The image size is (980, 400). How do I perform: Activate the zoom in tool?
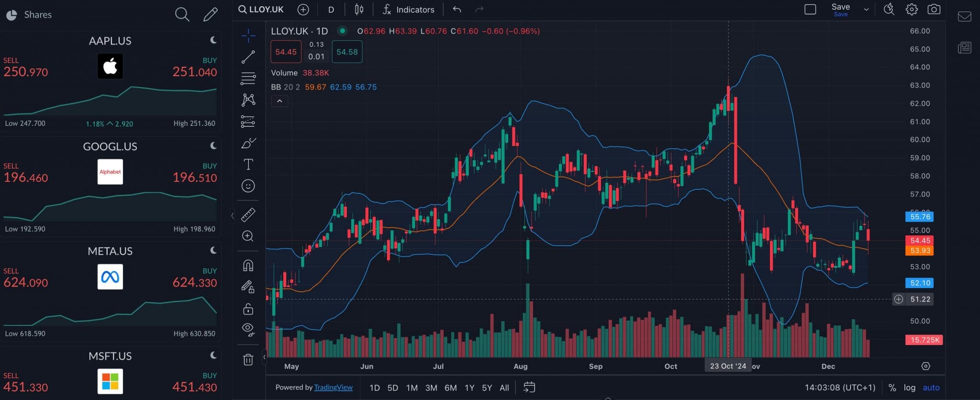tap(248, 236)
